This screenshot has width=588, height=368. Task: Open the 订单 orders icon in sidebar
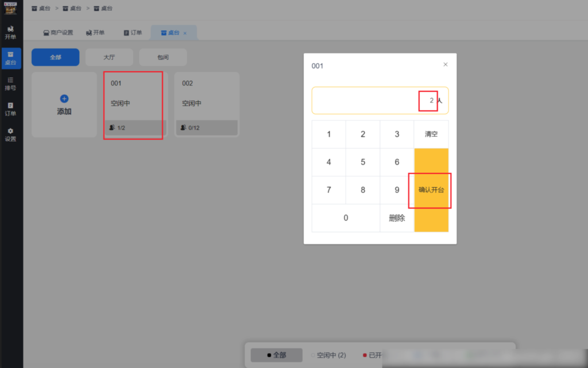(10, 110)
